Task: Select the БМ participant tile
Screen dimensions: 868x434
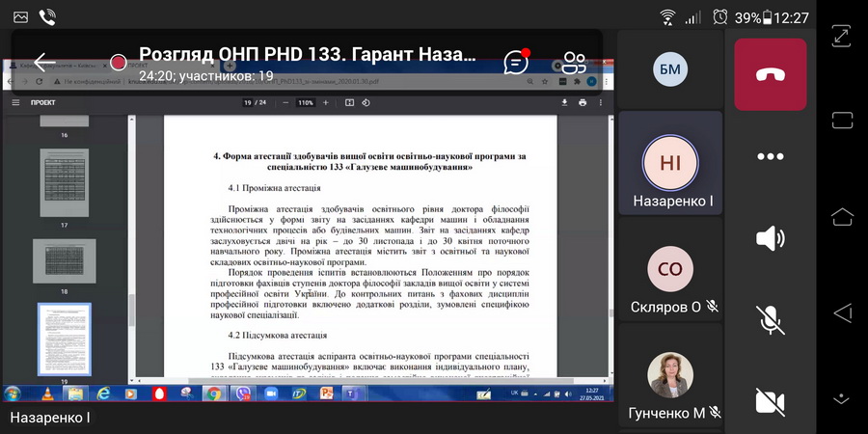Action: [x=669, y=68]
